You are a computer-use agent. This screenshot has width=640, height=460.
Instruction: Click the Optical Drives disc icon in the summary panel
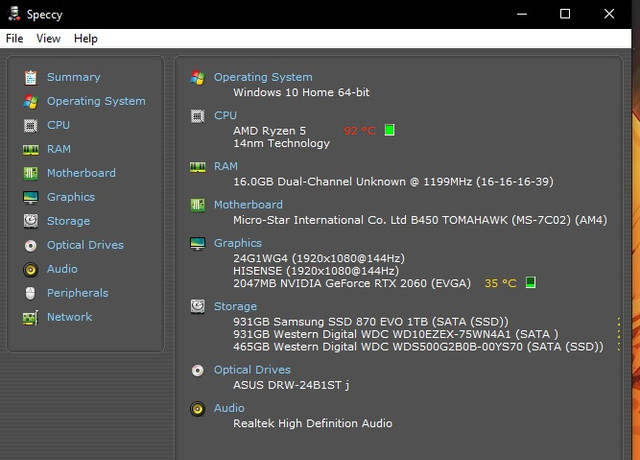[x=198, y=370]
